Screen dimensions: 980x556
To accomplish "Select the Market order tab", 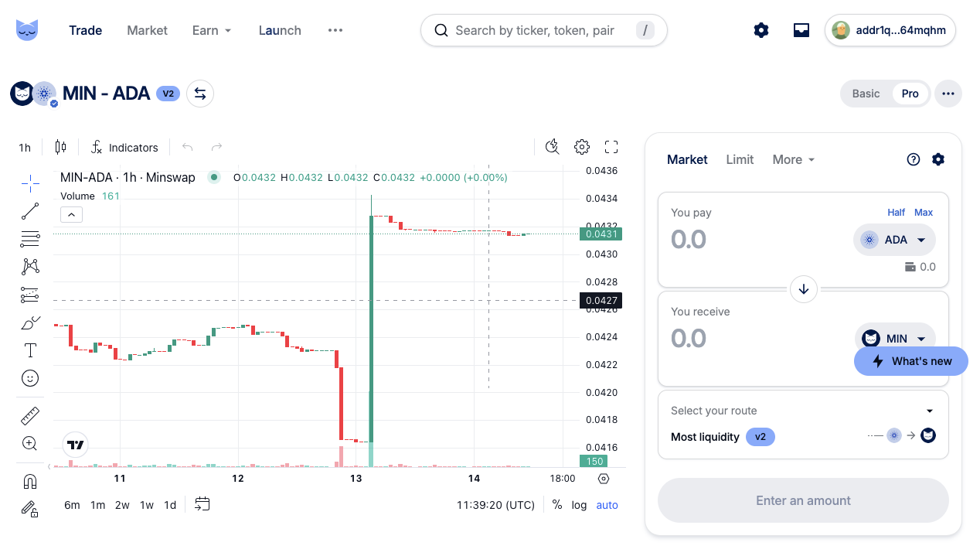I will [687, 159].
